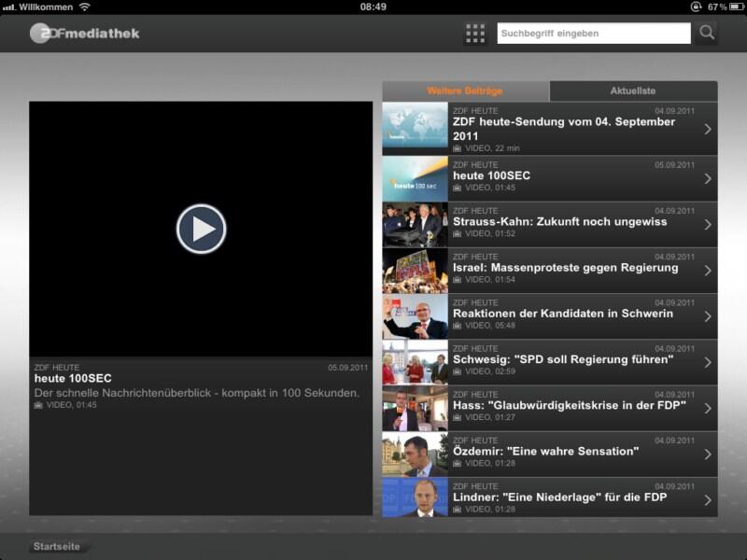This screenshot has height=560, width=747.
Task: Expand arrow for ZDF heute-Sendung vom 04. September
Action: tap(708, 129)
